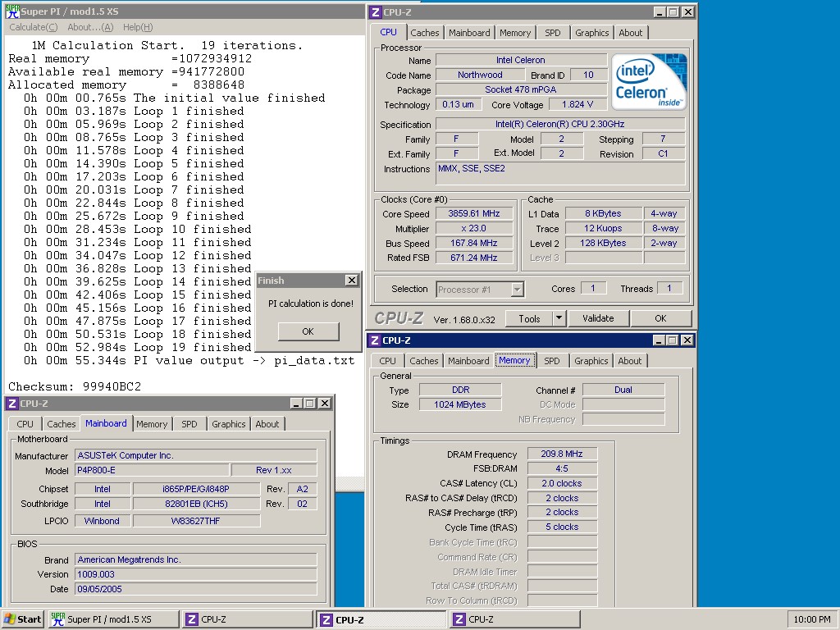Image resolution: width=840 pixels, height=630 pixels.
Task: Select CPU tab in the Memory CPU-Z window
Action: click(x=387, y=361)
